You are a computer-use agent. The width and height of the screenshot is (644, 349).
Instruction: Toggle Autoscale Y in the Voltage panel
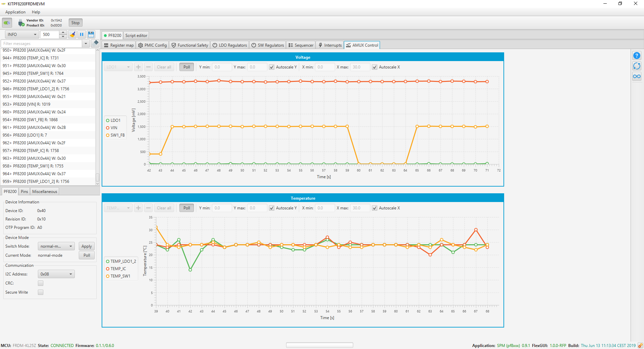pyautogui.click(x=272, y=67)
